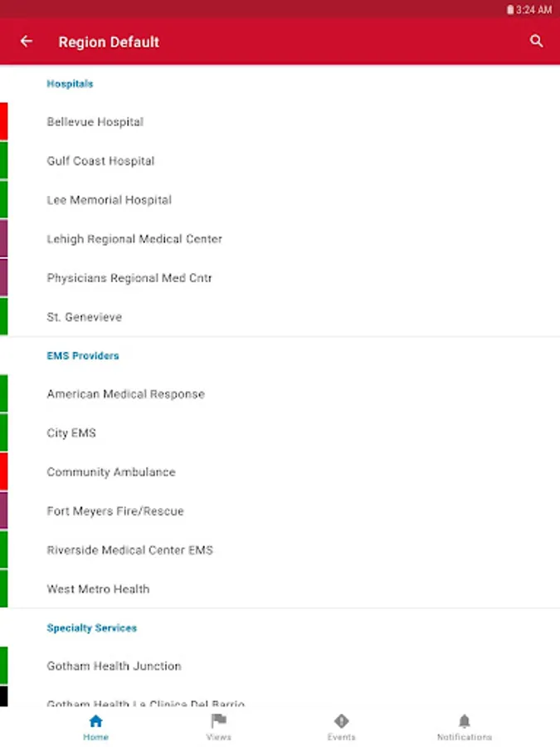Open Lehigh Regional Medical Center
Viewport: 560px width, 747px height.
280,239
